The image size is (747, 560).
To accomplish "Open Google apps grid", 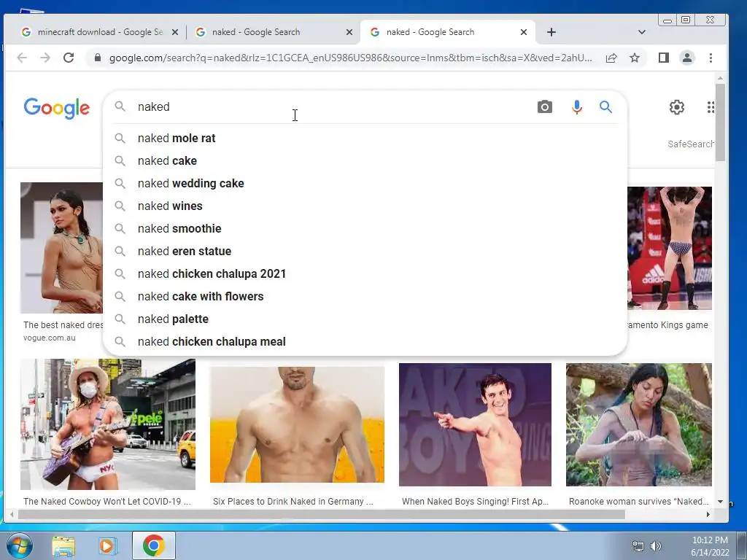I will point(711,107).
